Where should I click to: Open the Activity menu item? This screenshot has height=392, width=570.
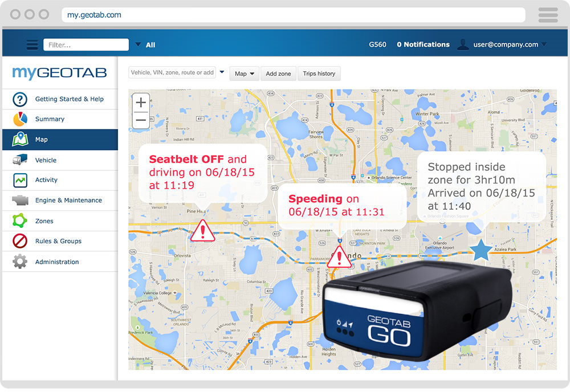(x=60, y=180)
